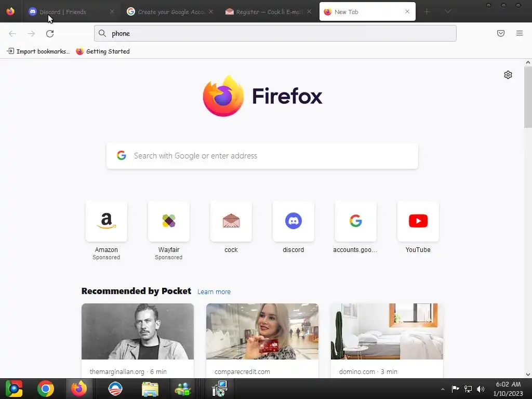The width and height of the screenshot is (532, 399).
Task: Open the two-people messenger taskbar icon
Action: pyautogui.click(x=183, y=389)
